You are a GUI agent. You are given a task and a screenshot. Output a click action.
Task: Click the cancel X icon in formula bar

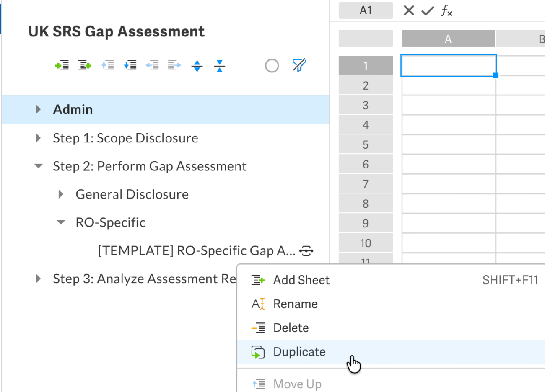(x=409, y=10)
